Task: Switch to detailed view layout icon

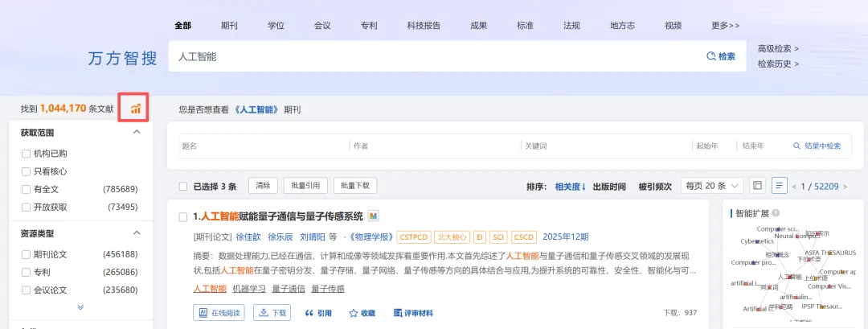Action: point(757,186)
